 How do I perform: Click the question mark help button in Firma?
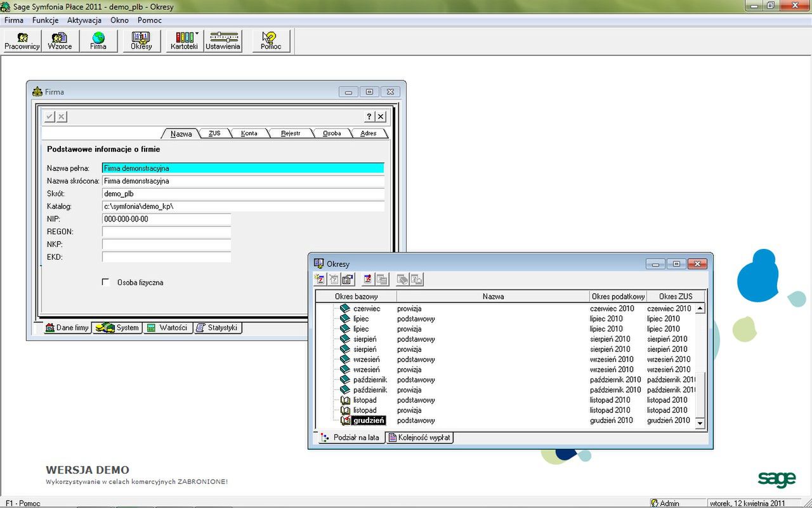coord(369,117)
